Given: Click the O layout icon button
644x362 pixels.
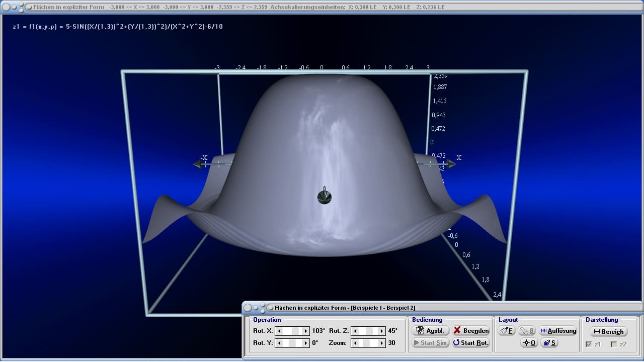Looking at the screenshot, I should tap(529, 343).
